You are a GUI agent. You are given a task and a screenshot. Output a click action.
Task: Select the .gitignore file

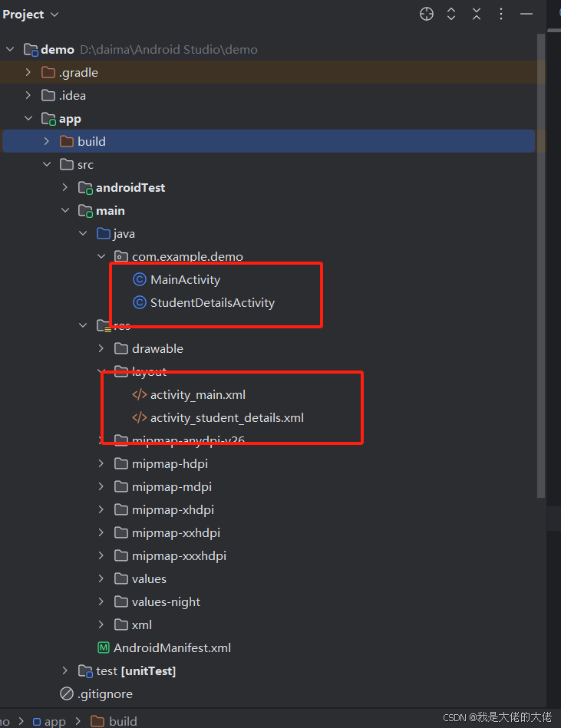point(104,693)
